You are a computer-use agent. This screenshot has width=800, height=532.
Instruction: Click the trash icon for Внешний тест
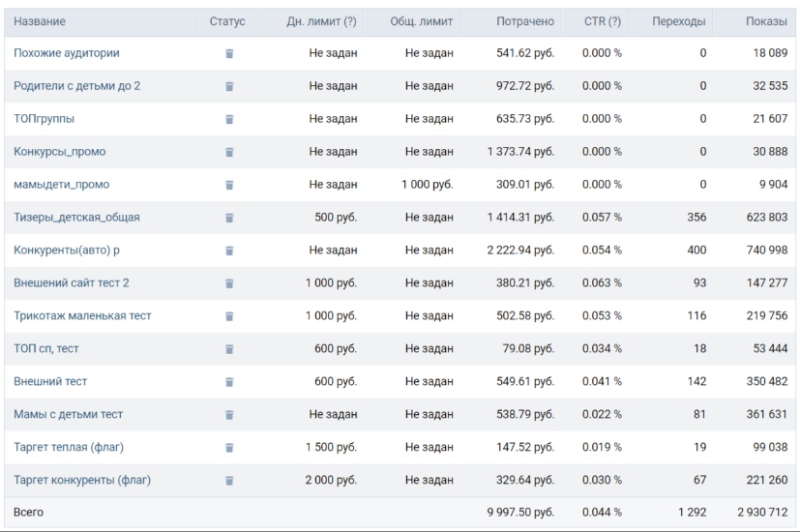229,382
